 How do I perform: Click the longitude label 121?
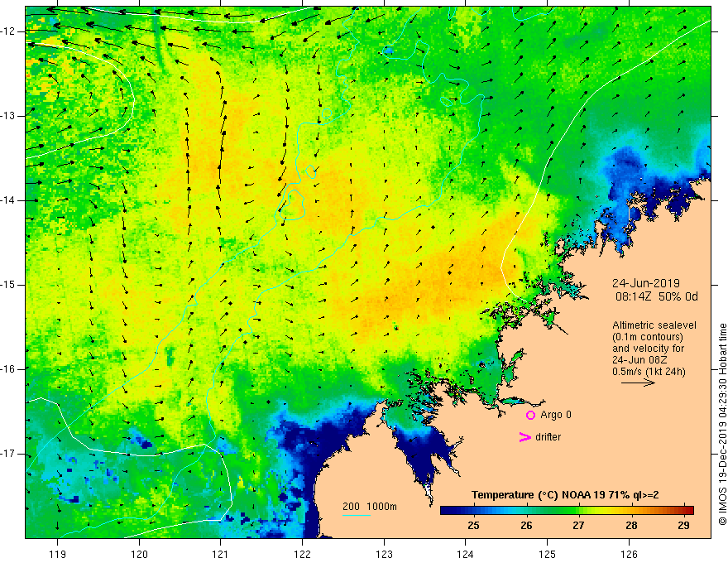221,554
